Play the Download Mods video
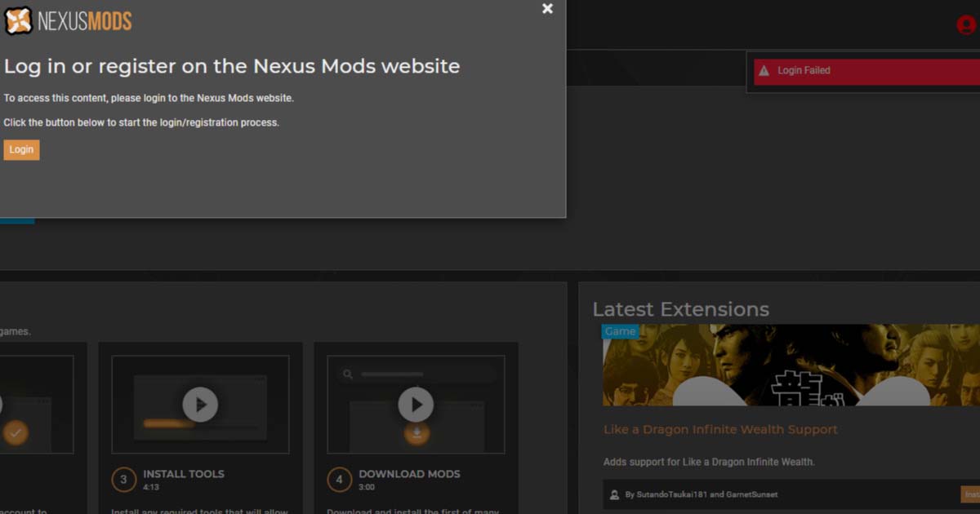Image resolution: width=980 pixels, height=514 pixels. tap(416, 404)
